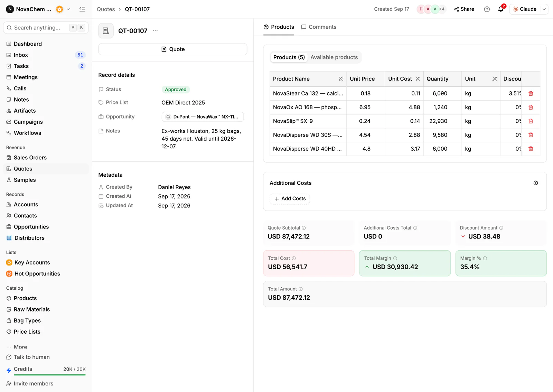
Task: Add Costs to the quote
Action: coord(290,199)
